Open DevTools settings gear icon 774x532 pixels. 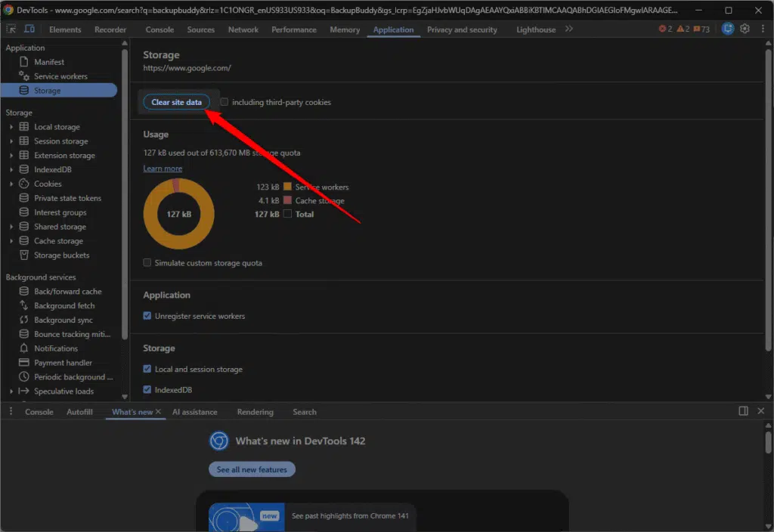(x=745, y=29)
